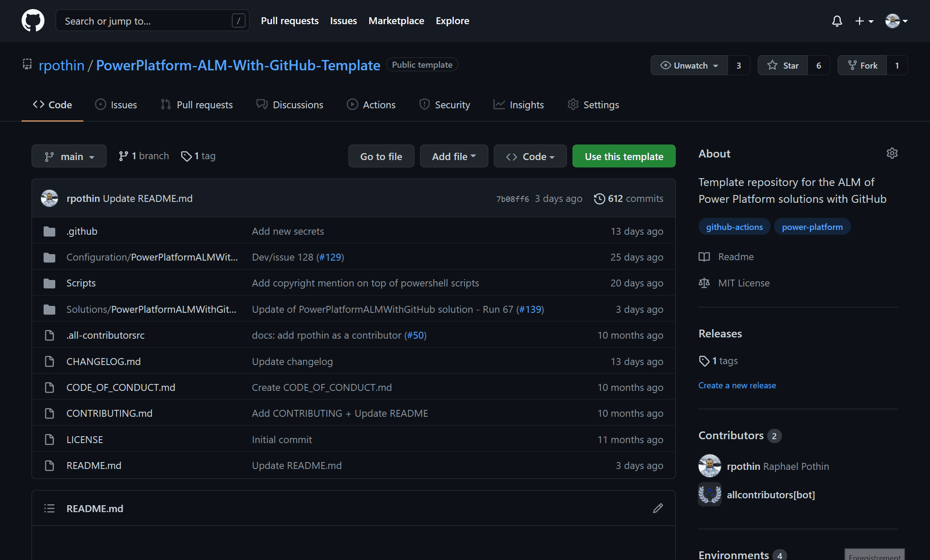Screen dimensions: 930x560
Task: Click the pencil icon to edit README.md
Action: [658, 508]
